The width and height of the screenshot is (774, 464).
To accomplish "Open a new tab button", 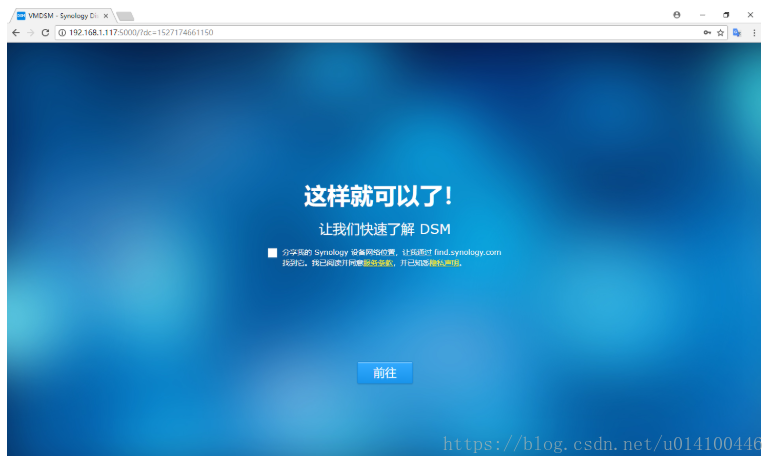I will (125, 16).
